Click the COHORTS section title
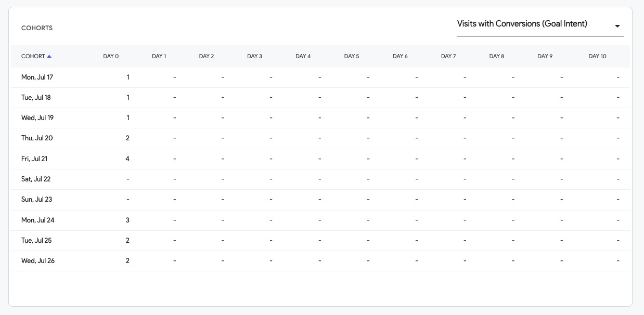 click(37, 28)
